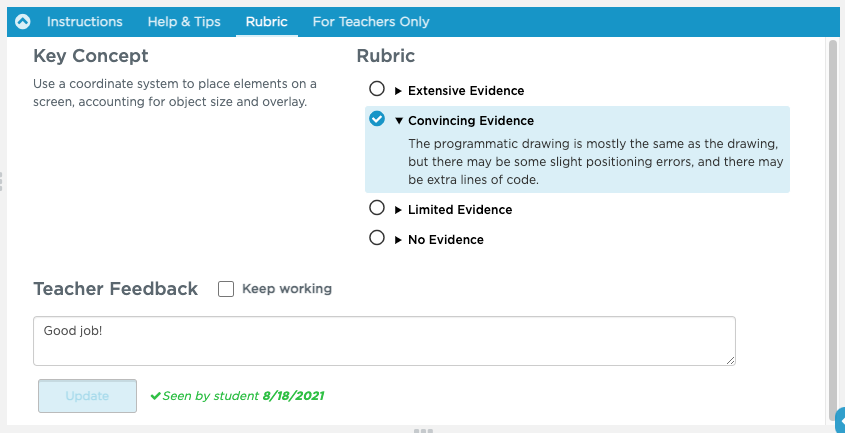Image resolution: width=845 pixels, height=433 pixels.
Task: Click the feedback textarea resize corner handle
Action: click(730, 360)
